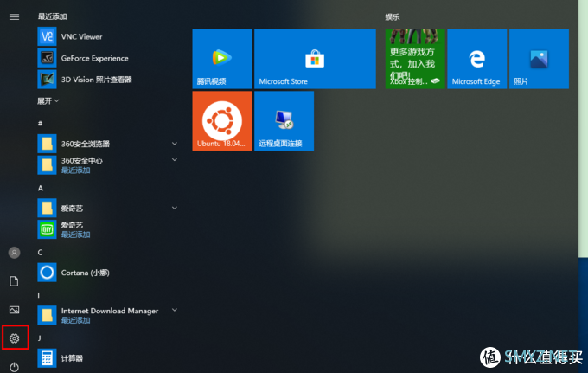Click the Power button icon
This screenshot has width=588, height=373.
point(14,367)
